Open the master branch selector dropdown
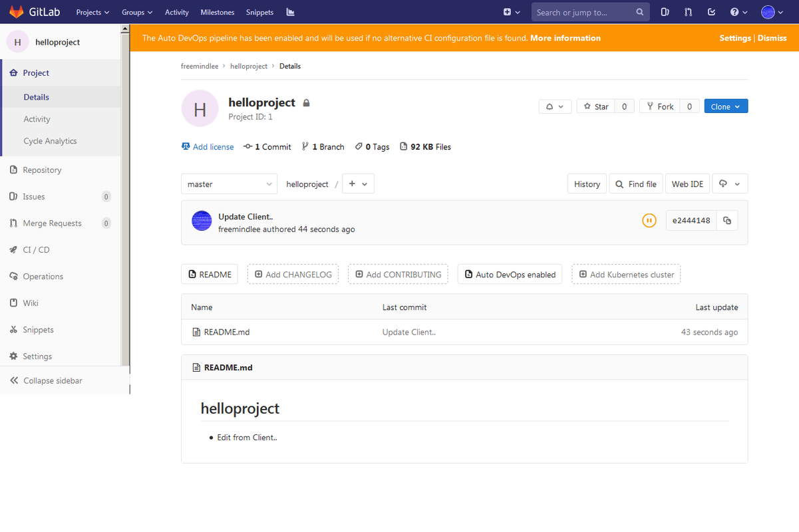This screenshot has height=532, width=799. pyautogui.click(x=229, y=184)
